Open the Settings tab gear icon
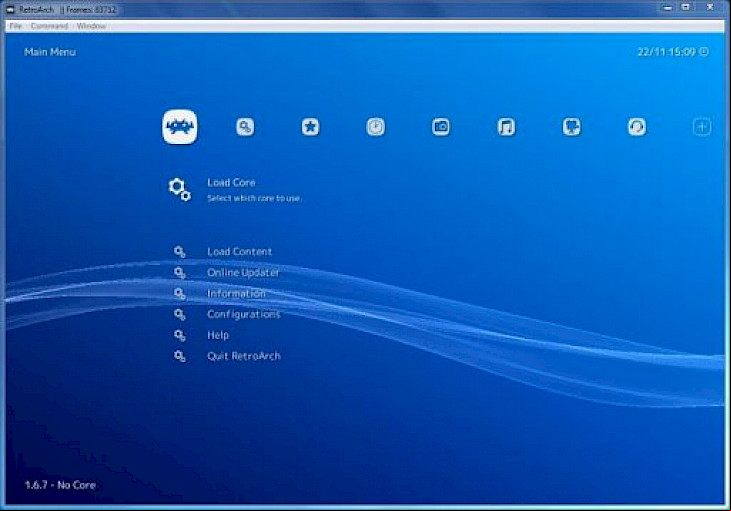Image resolution: width=731 pixels, height=511 pixels. coord(245,127)
